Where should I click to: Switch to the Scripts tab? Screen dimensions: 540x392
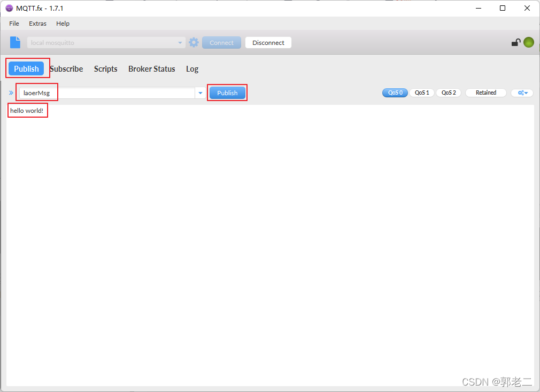tap(106, 69)
